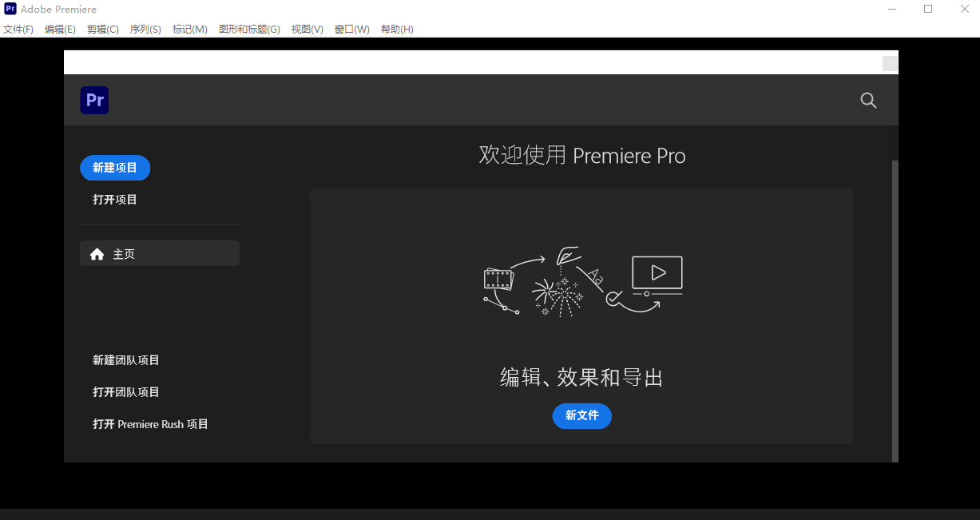Select 新建团队项目
Image resolution: width=980 pixels, height=520 pixels.
[x=125, y=359]
